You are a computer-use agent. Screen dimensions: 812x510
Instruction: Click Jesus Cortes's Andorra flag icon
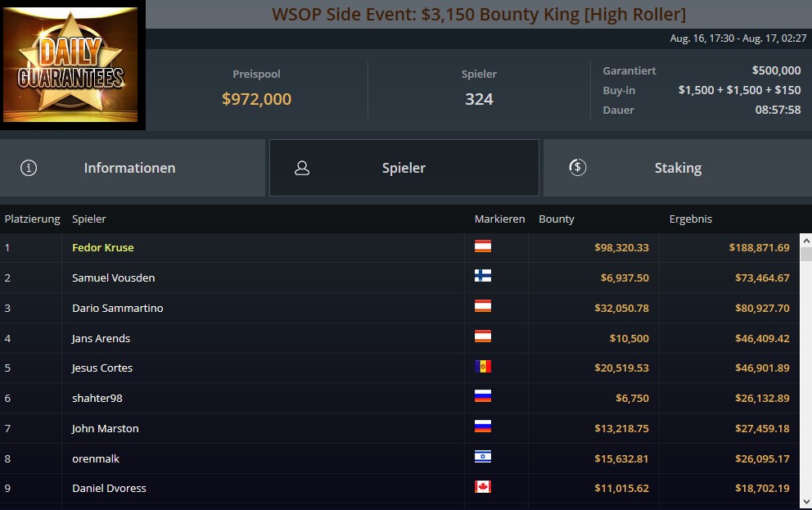(483, 367)
